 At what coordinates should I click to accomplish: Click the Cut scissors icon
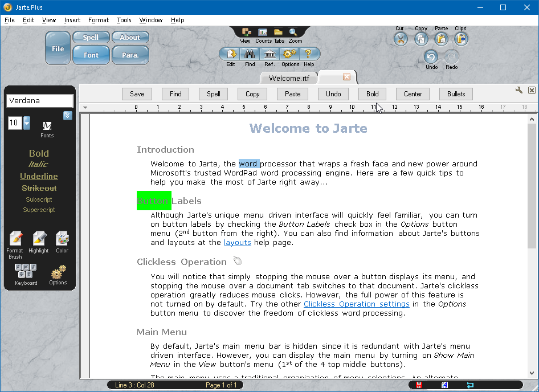coord(401,39)
